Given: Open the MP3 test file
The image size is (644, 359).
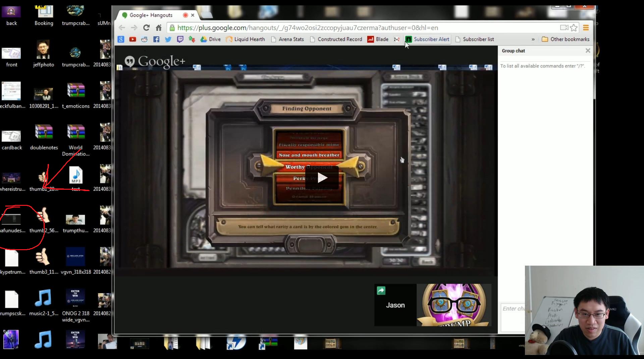Looking at the screenshot, I should tap(76, 179).
